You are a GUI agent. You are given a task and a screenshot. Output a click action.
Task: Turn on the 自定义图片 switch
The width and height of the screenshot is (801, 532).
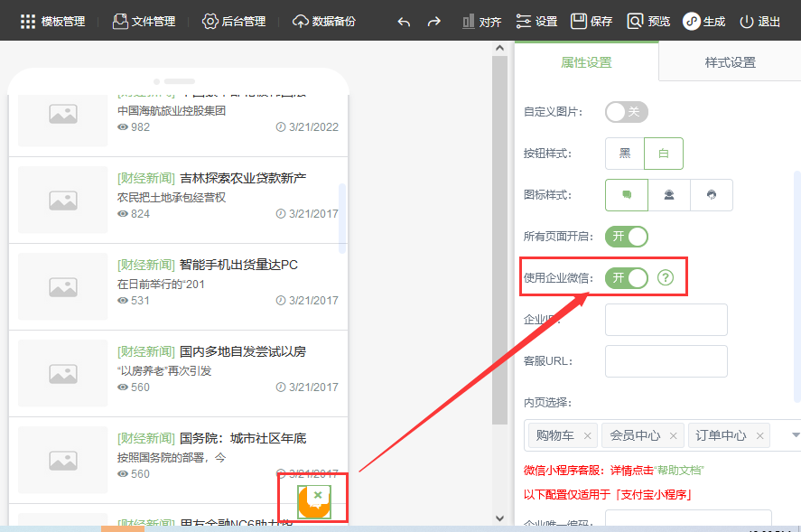tap(626, 112)
